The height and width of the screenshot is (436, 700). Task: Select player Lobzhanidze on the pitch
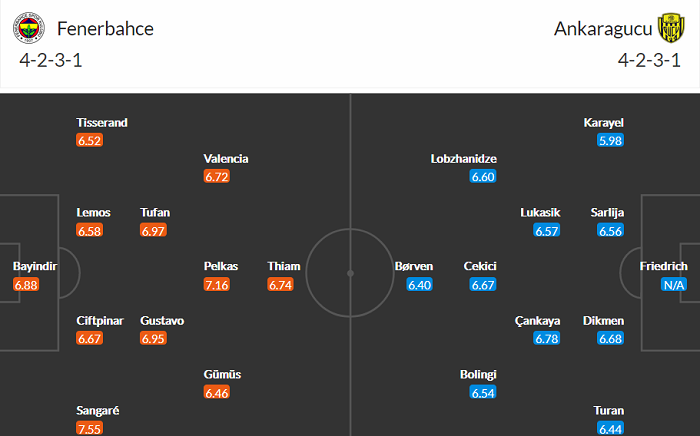point(464,159)
